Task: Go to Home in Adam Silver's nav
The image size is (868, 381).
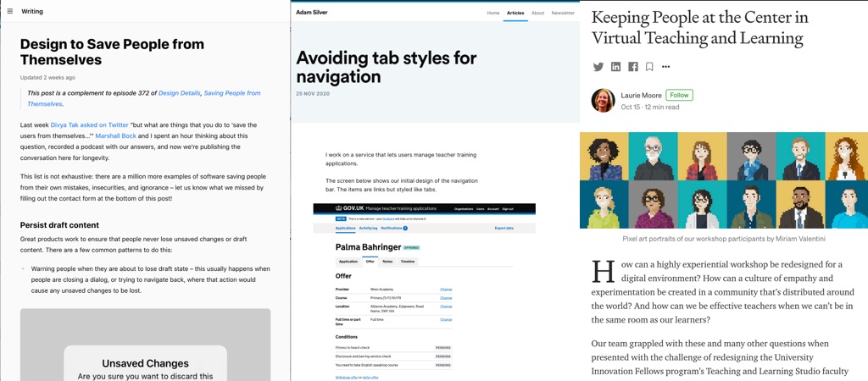Action: (492, 13)
